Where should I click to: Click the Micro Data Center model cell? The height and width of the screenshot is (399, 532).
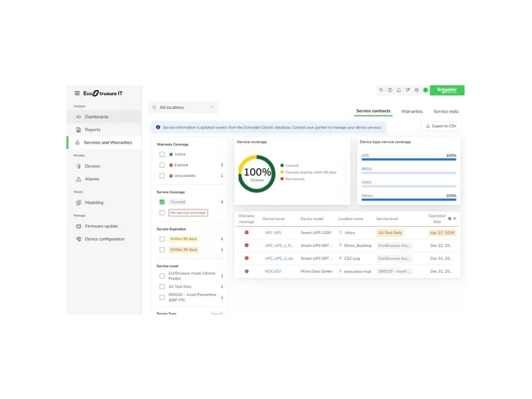coord(317,271)
